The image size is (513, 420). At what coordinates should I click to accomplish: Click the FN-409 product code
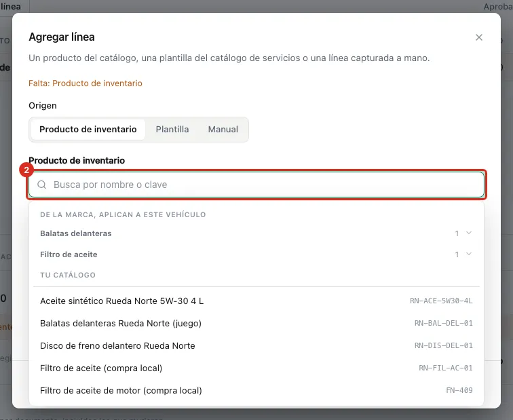click(x=459, y=390)
